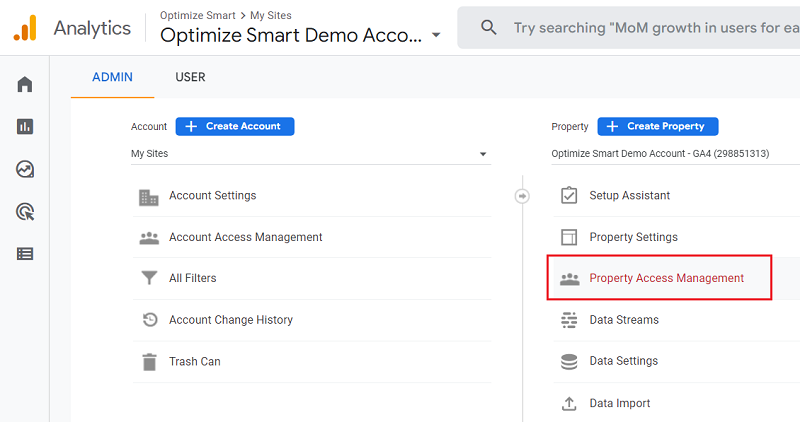Click the My Sites breadcrumb
800x422 pixels.
click(x=270, y=15)
